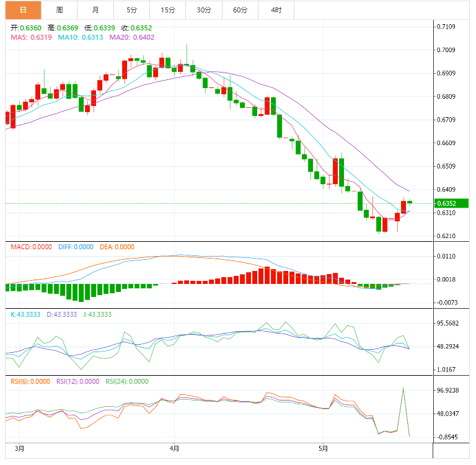The height and width of the screenshot is (465, 476).
Task: Click the 5月 date axis marker
Action: coord(324,448)
